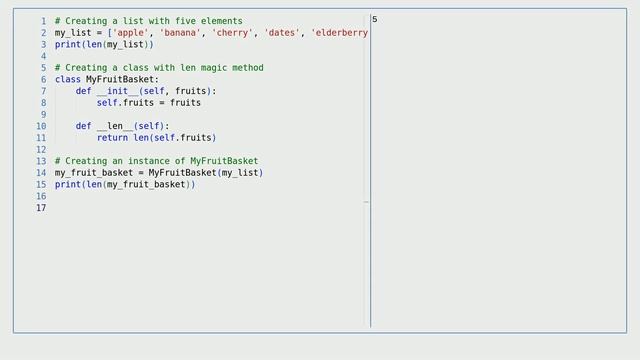Click line number 14 in gutter

coord(41,173)
